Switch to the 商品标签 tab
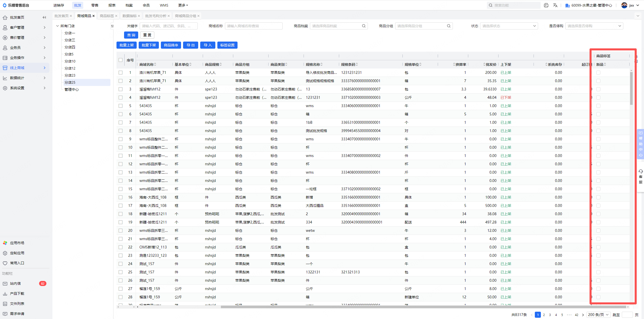The height and width of the screenshot is (319, 644). [x=107, y=16]
